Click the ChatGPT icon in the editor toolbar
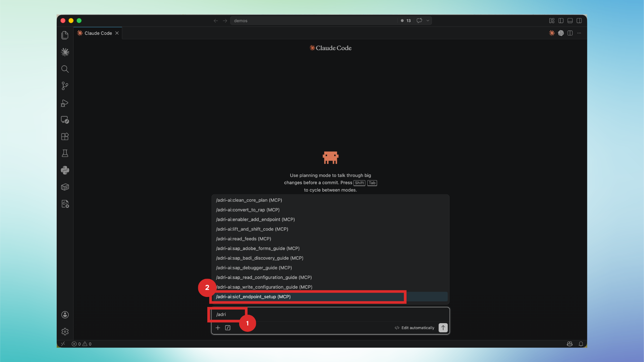644x362 pixels. tap(561, 33)
